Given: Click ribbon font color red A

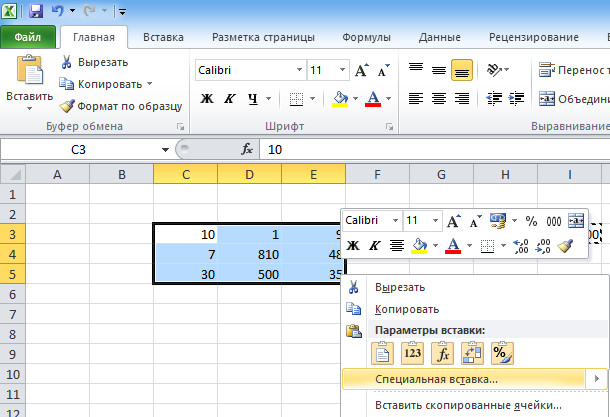Looking at the screenshot, I should tap(373, 99).
